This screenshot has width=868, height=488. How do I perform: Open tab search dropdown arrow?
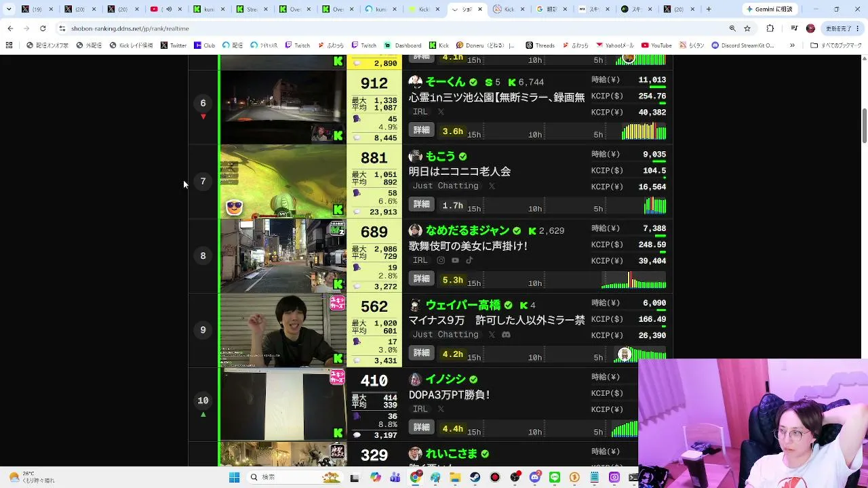click(9, 9)
